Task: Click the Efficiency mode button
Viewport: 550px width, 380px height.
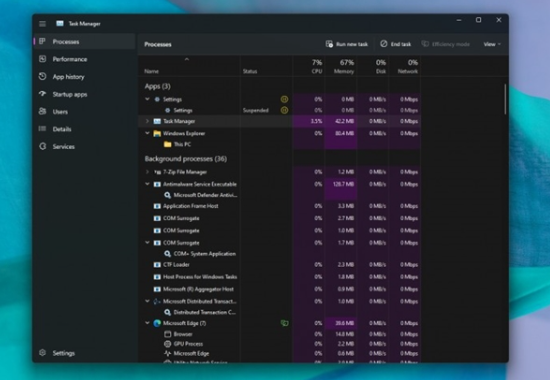Action: tap(445, 44)
